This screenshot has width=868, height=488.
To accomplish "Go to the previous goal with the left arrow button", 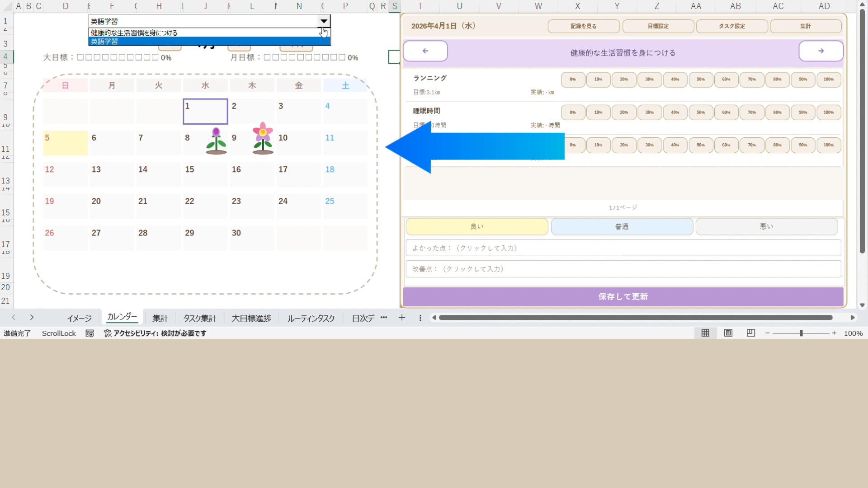I will click(425, 51).
